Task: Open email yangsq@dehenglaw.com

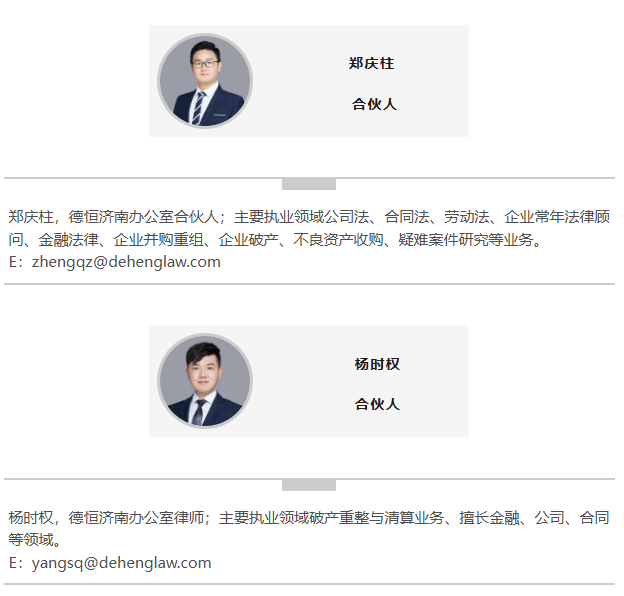Action: (121, 563)
